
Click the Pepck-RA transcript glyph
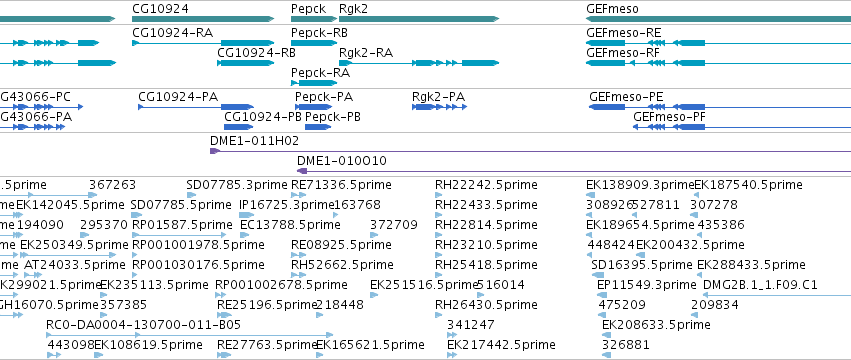314,83
